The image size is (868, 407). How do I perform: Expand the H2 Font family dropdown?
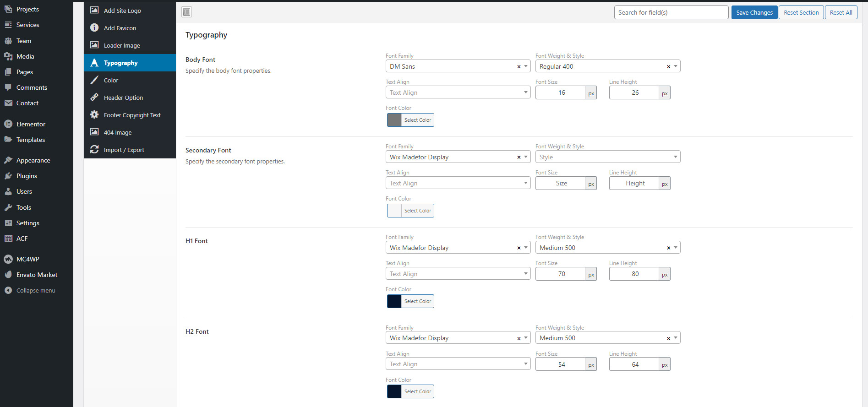[x=525, y=338]
